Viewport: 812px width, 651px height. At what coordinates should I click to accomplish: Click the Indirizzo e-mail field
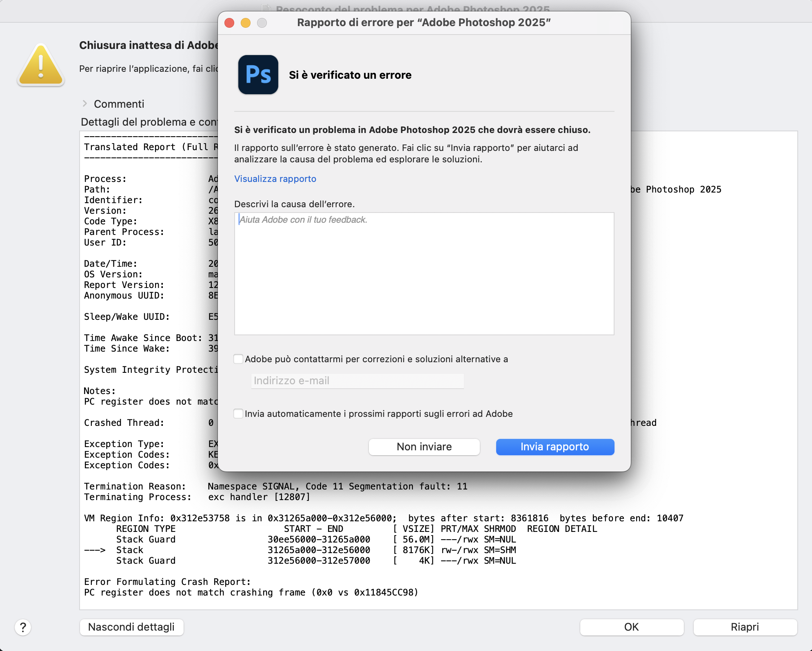pos(357,381)
